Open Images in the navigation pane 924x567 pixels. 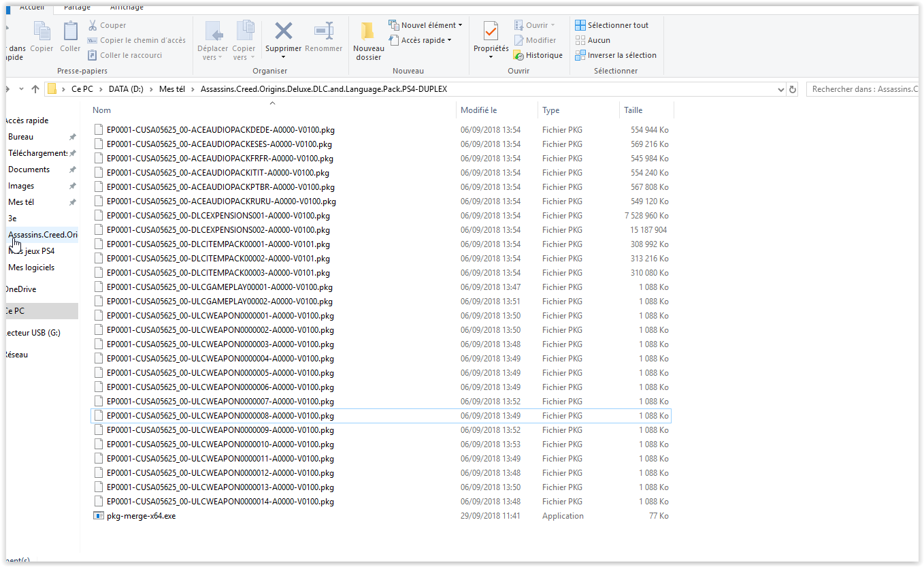click(21, 186)
